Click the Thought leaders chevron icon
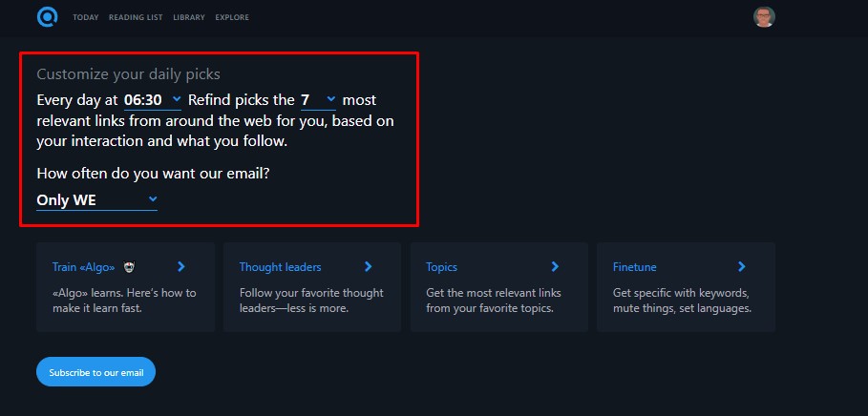 pyautogui.click(x=368, y=267)
